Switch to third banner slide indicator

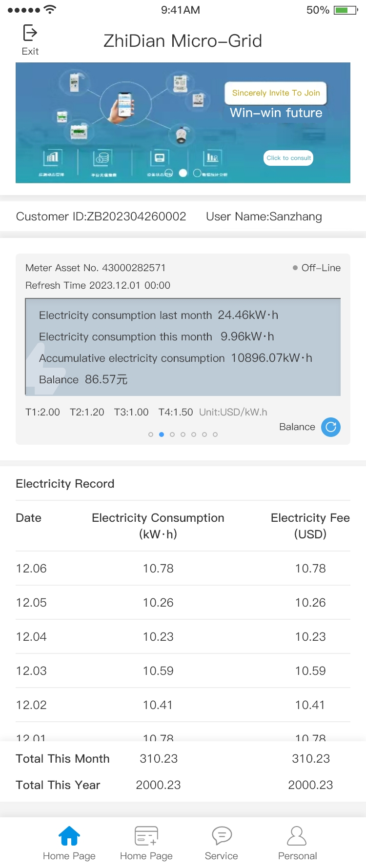[197, 173]
